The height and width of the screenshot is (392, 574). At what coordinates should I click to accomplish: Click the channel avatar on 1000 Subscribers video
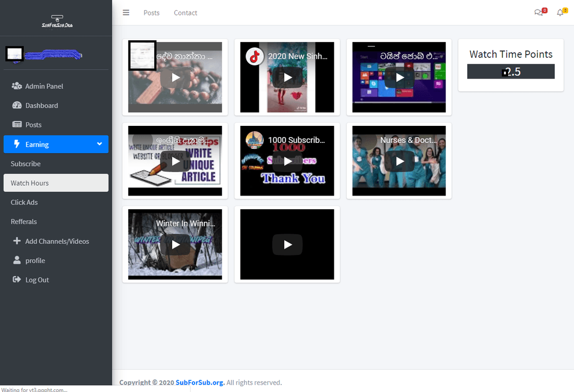tap(255, 140)
